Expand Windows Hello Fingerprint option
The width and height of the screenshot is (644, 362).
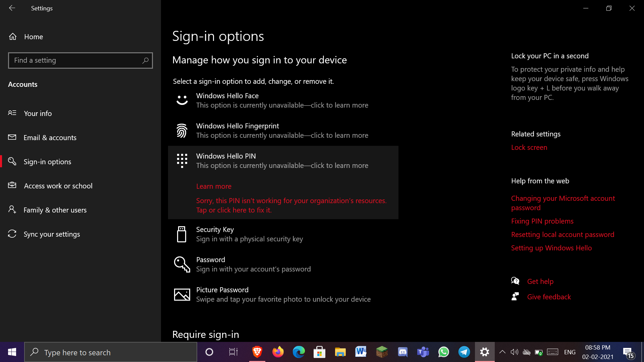(283, 131)
